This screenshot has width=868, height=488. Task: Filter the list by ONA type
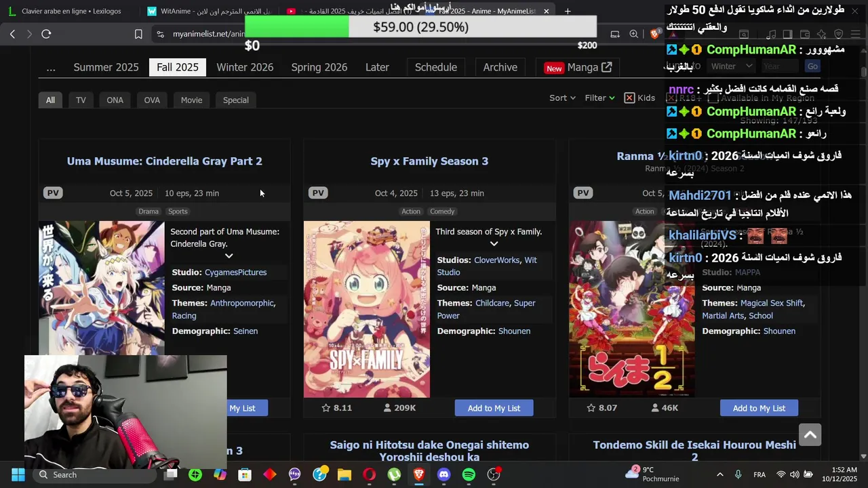[x=115, y=100]
